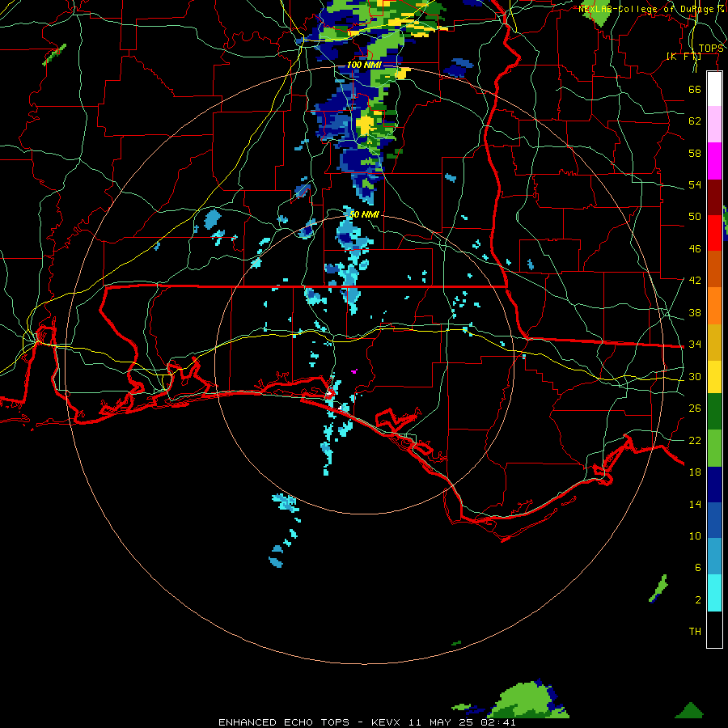Click the legend value '10'
Screen dimensions: 728x728
[695, 535]
